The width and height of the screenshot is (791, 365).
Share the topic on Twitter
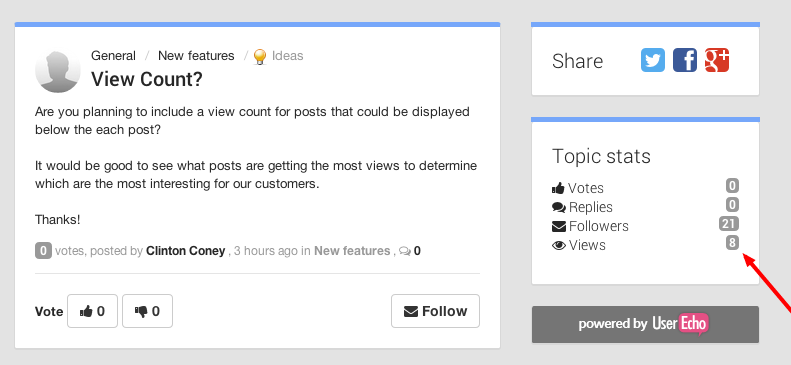[653, 60]
